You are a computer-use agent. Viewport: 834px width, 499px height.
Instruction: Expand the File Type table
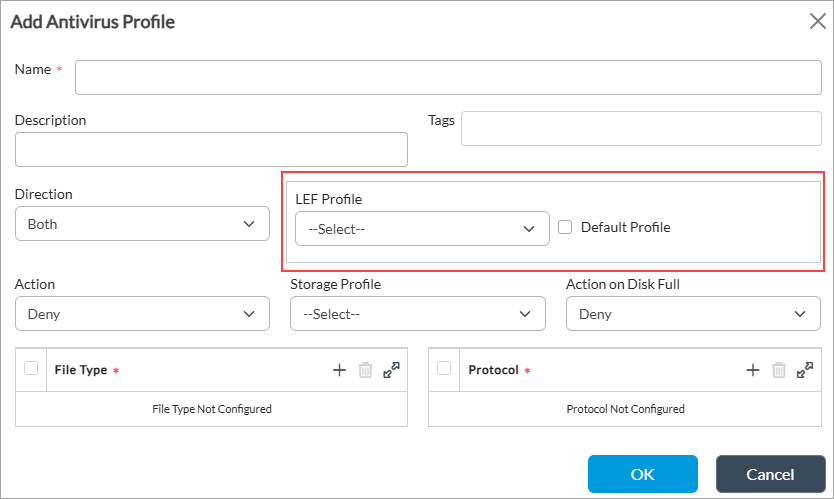click(391, 370)
